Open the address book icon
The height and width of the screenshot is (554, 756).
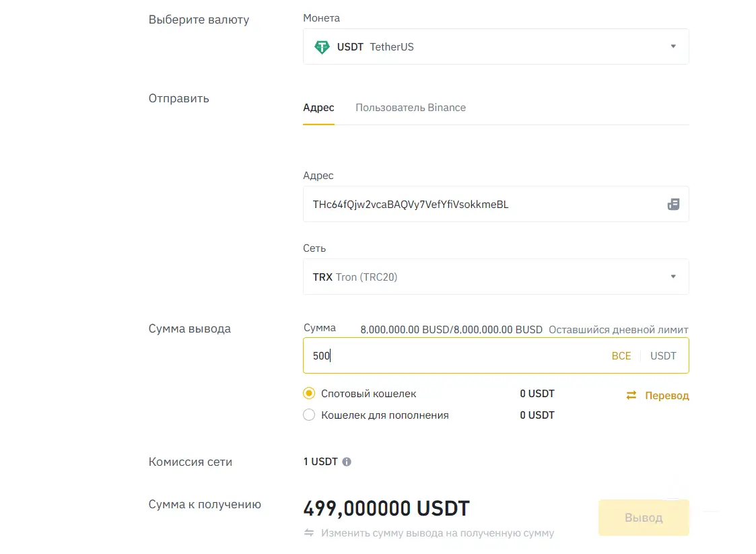coord(673,205)
